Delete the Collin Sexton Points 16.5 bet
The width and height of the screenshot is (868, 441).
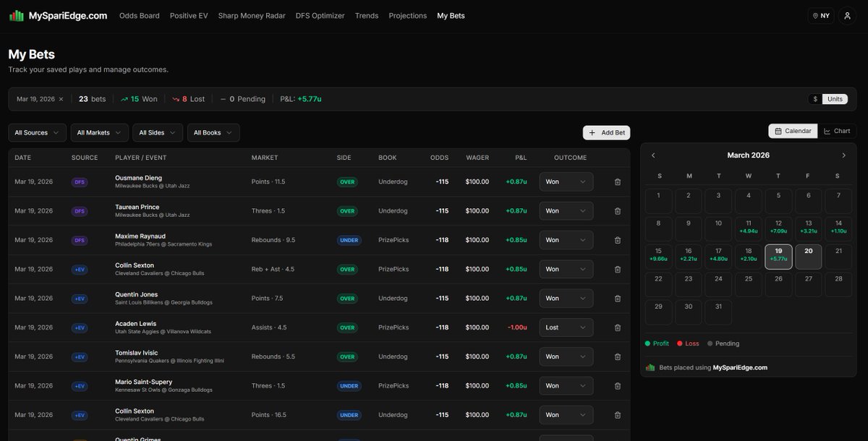click(617, 415)
